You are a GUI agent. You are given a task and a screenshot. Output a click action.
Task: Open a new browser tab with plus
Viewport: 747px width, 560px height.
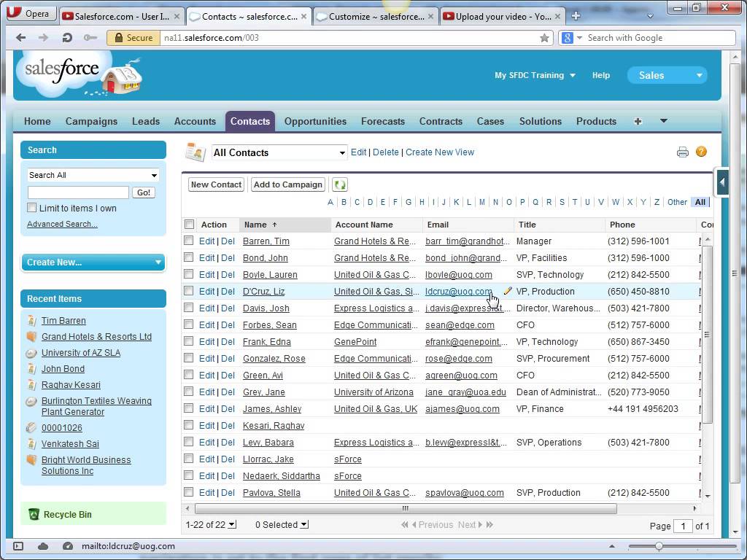tap(576, 16)
